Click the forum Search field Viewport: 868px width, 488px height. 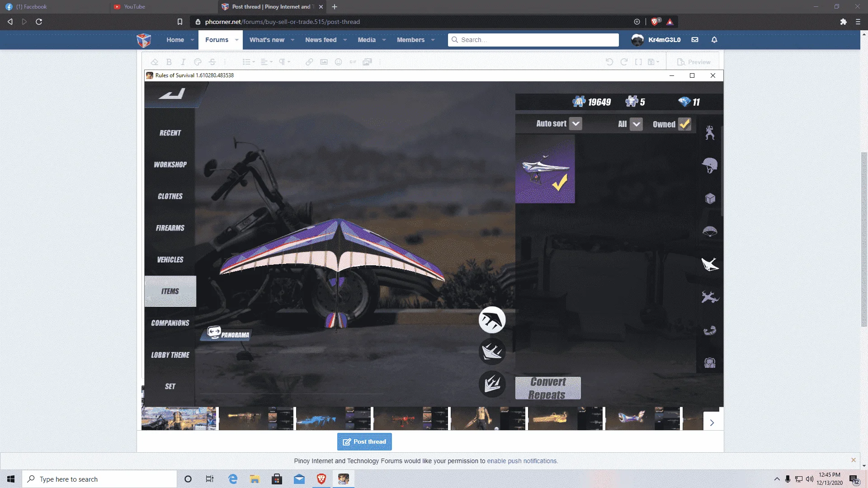pos(533,40)
